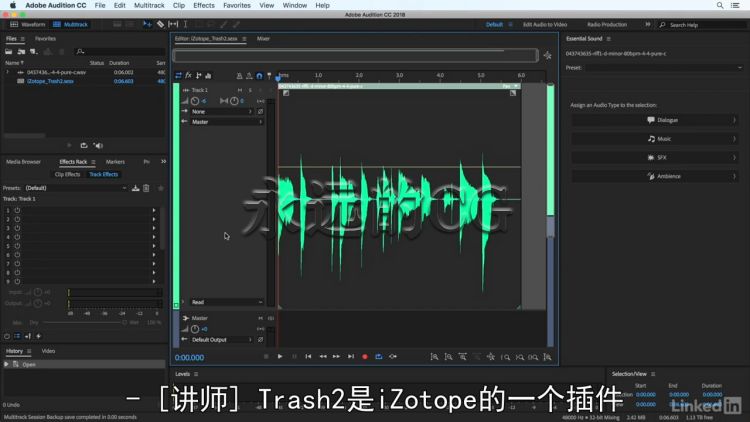This screenshot has height=422, width=750.
Task: Click the red Record button
Action: click(364, 356)
